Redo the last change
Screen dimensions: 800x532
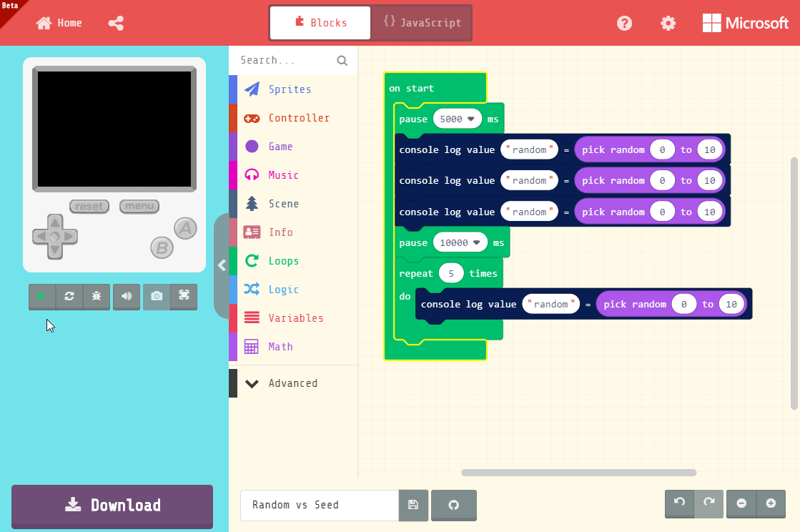(x=708, y=503)
